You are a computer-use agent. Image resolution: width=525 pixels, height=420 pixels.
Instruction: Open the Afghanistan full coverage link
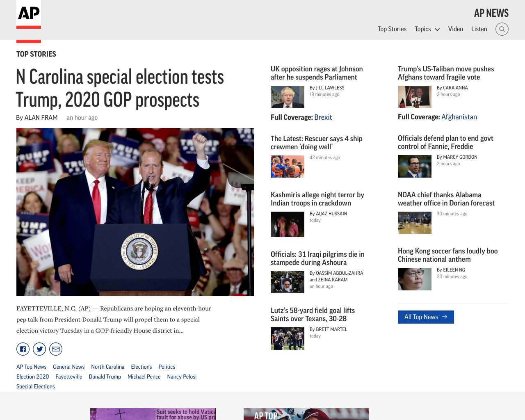point(459,117)
